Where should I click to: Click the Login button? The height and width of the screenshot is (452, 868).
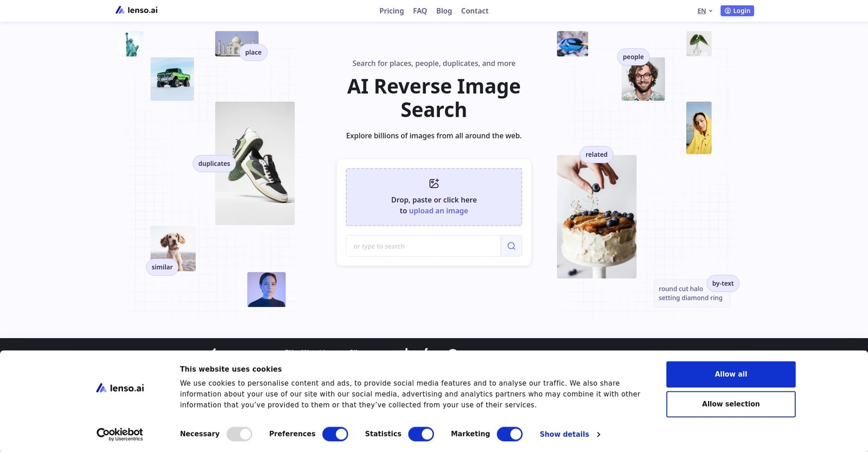(737, 11)
